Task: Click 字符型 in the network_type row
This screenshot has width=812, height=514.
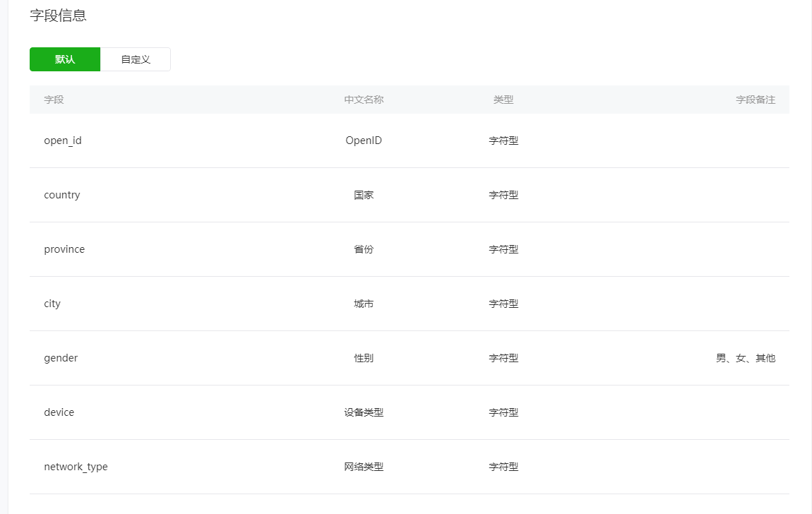Action: (503, 467)
